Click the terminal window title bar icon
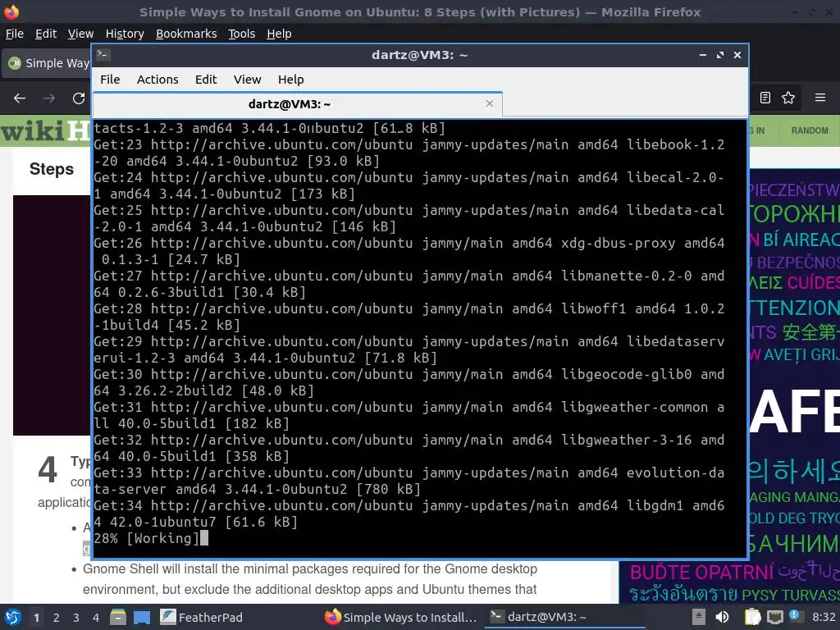Image resolution: width=840 pixels, height=630 pixels. tap(103, 55)
